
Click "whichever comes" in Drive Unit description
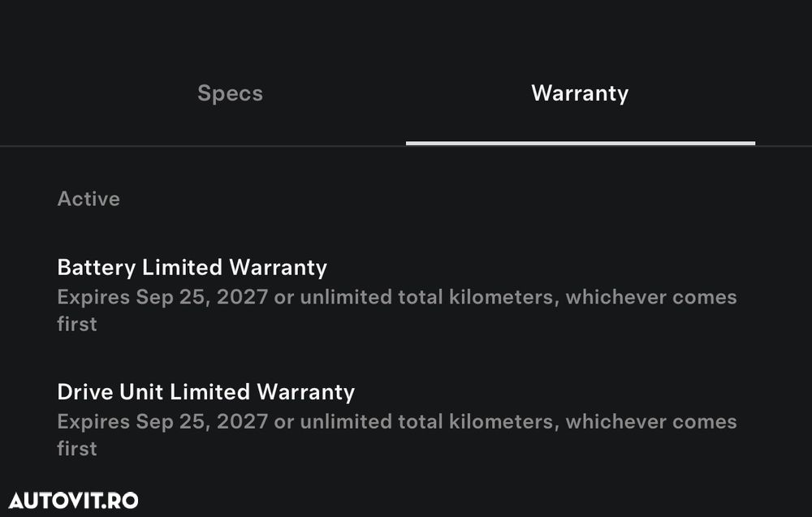point(651,422)
